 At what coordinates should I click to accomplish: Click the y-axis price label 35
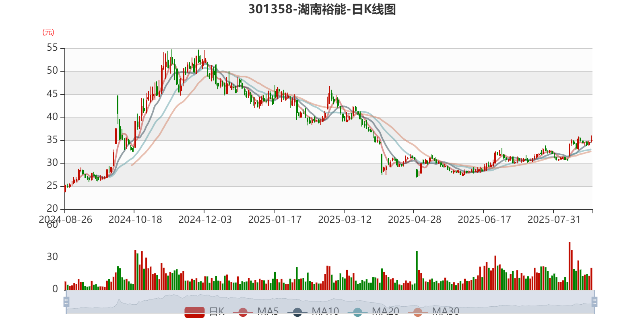pos(52,140)
